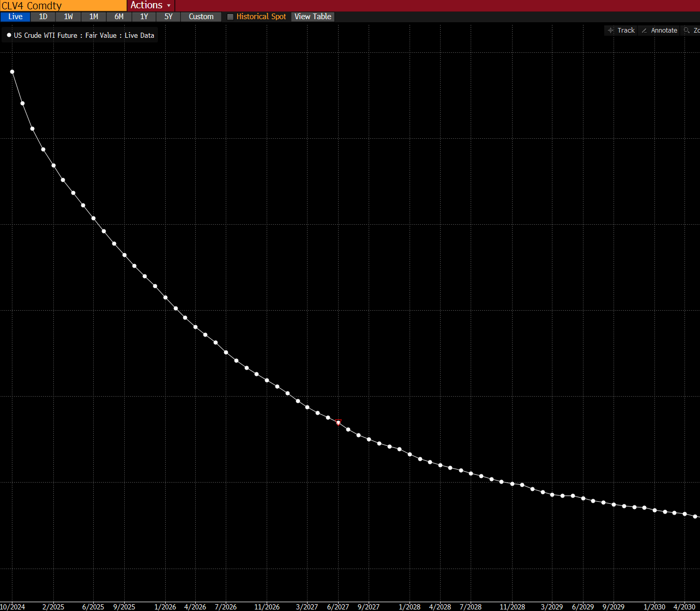Viewport: 700px width, 611px height.
Task: Click the 10/2024 x-axis label
Action: (12, 607)
